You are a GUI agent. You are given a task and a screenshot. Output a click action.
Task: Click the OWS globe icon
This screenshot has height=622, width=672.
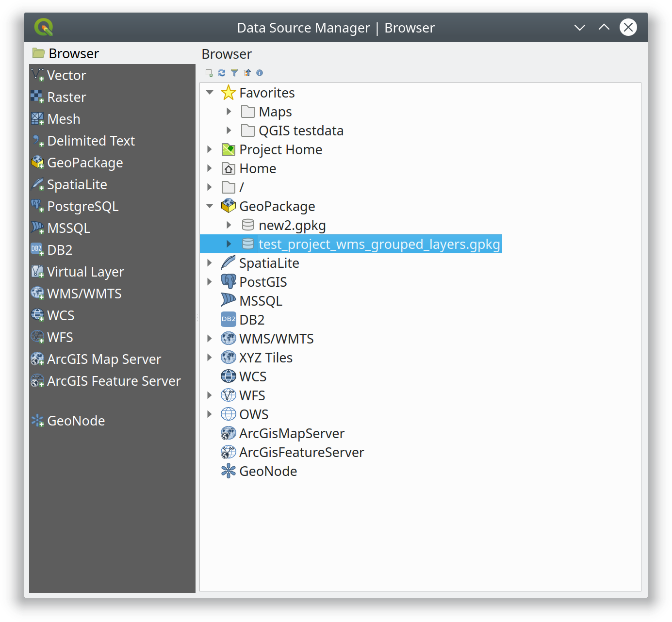(x=229, y=414)
